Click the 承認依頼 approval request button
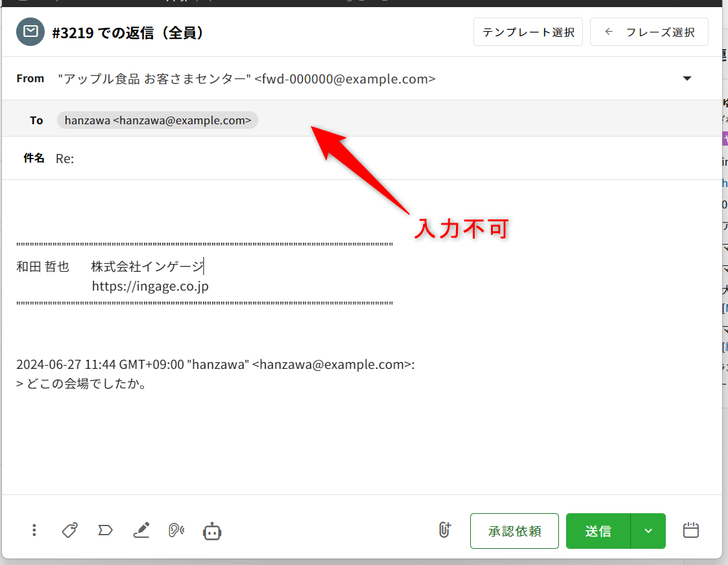This screenshot has height=565, width=728. coord(514,531)
